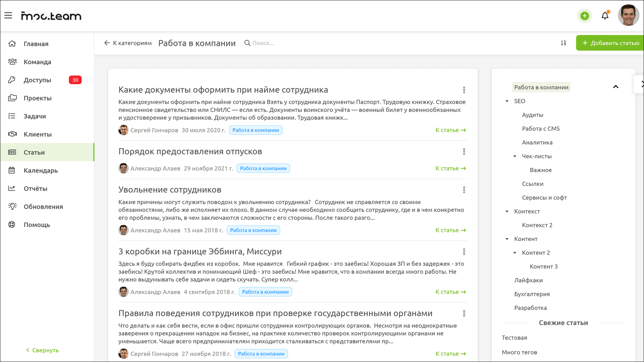Click Работа в компании tag dated 29 ноября 2021

click(263, 168)
